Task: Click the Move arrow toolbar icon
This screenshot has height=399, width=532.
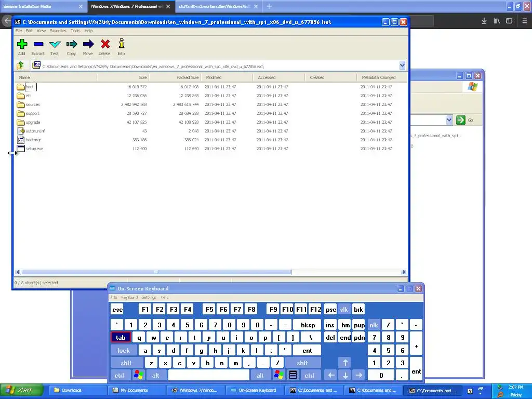Action: click(88, 44)
